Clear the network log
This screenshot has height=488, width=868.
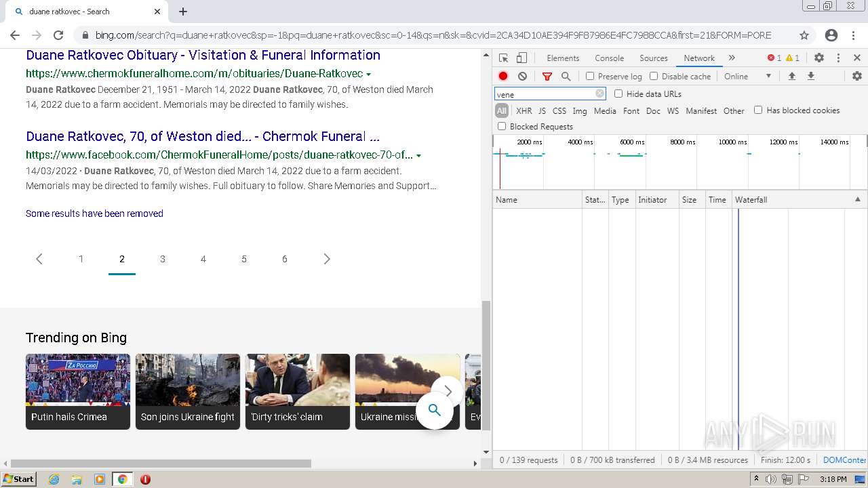(522, 77)
